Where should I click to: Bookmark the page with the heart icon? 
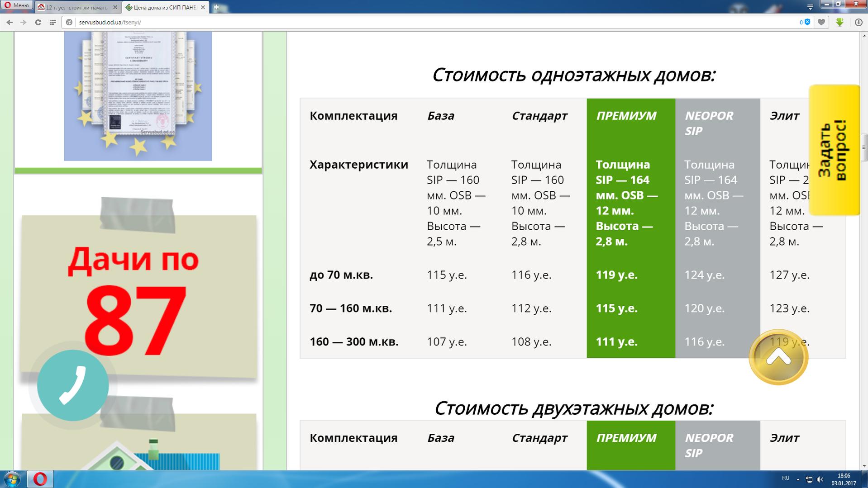click(x=821, y=22)
